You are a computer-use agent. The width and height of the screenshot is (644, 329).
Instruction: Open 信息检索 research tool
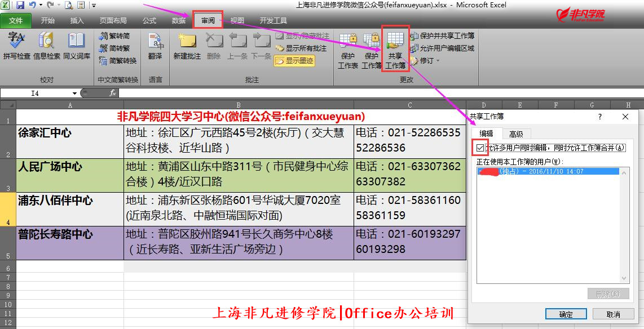coord(46,46)
